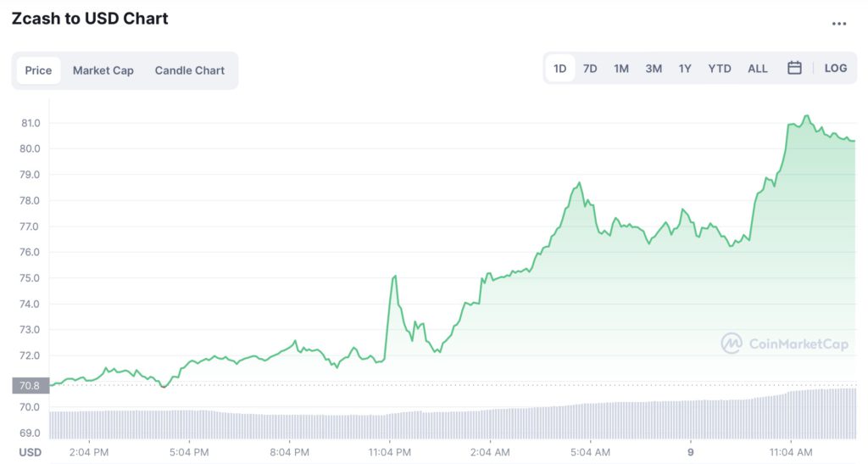Open the Candle Chart tab

click(x=190, y=70)
